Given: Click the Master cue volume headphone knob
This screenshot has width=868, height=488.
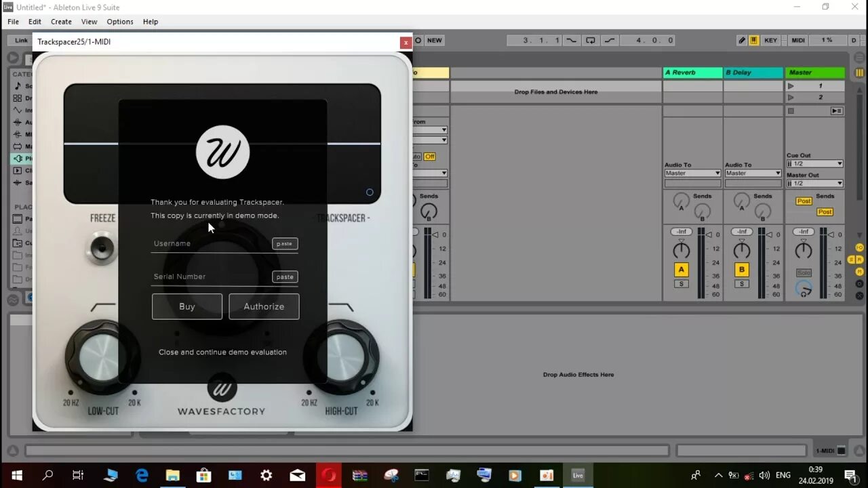Looking at the screenshot, I should tap(804, 290).
